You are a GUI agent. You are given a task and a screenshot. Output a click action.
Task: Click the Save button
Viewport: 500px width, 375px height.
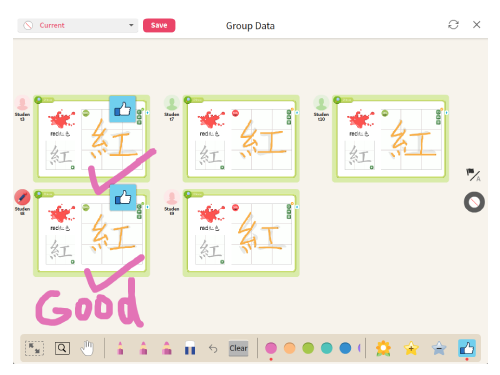tap(159, 25)
